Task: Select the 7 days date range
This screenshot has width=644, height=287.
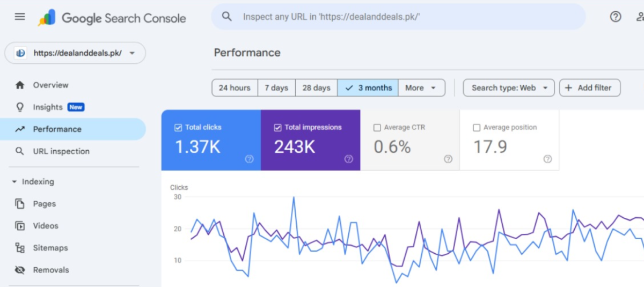Action: [x=276, y=88]
